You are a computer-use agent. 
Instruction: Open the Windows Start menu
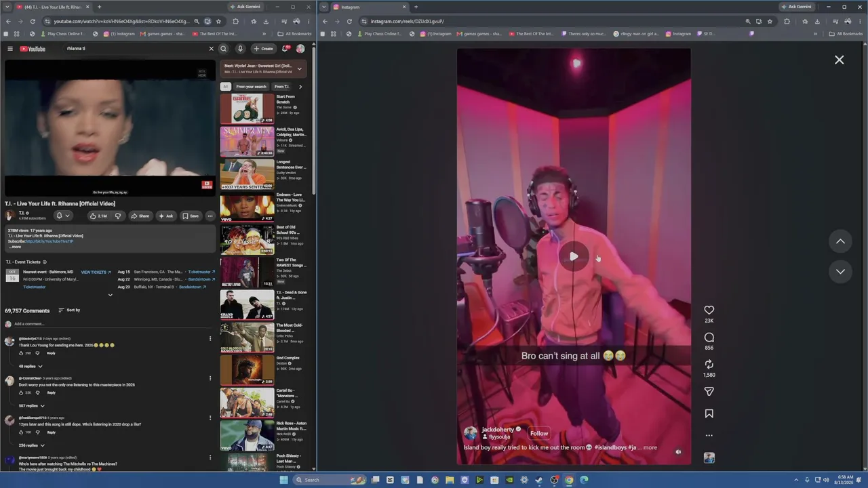(x=283, y=480)
